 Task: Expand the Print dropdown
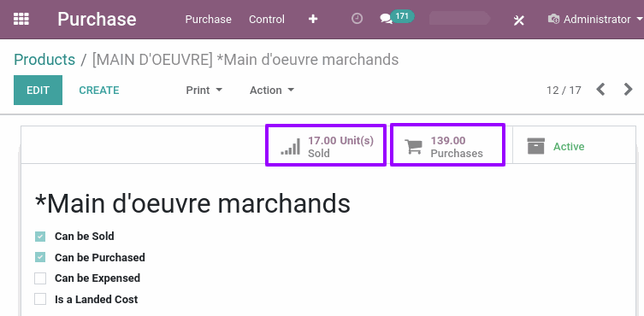pos(204,91)
